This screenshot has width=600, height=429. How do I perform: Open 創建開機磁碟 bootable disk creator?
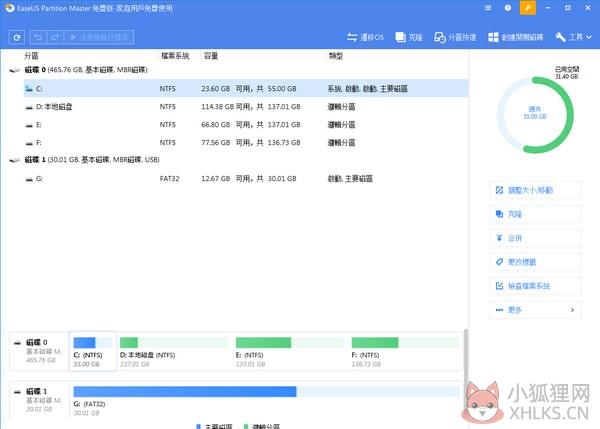point(516,37)
